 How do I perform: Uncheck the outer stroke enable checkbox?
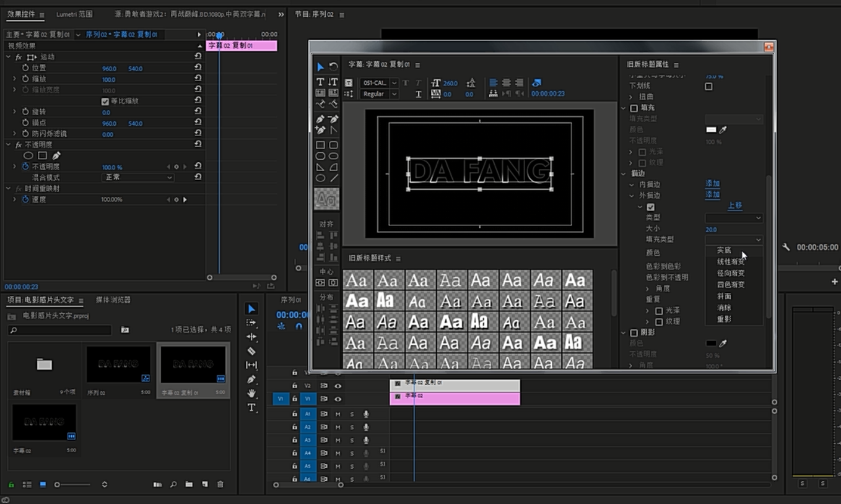coord(650,207)
